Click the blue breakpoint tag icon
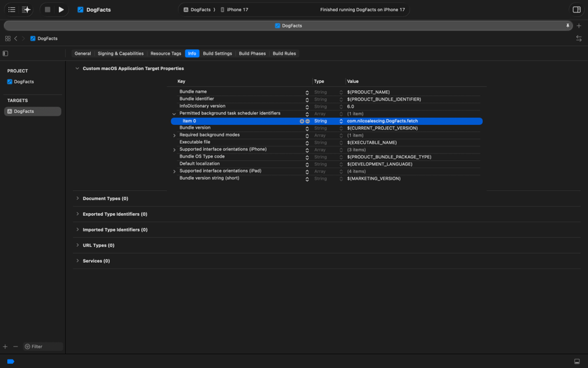The image size is (588, 368). pos(10,361)
